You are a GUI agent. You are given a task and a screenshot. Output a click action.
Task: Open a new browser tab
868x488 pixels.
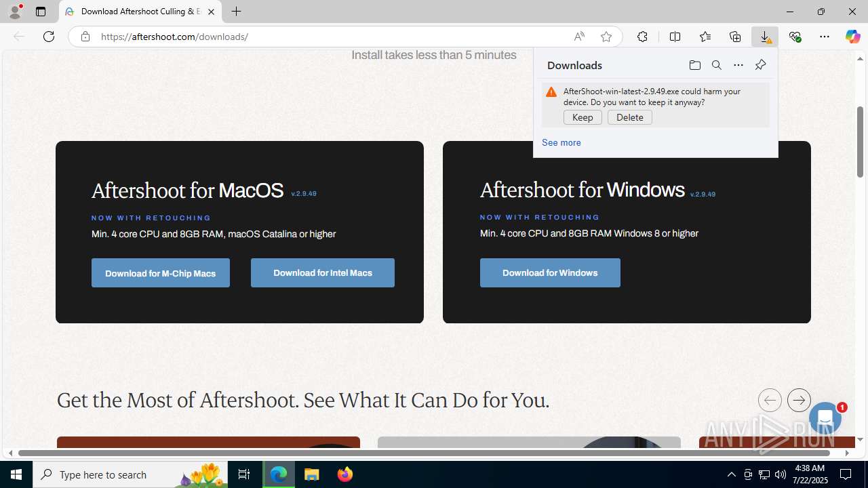(x=236, y=12)
